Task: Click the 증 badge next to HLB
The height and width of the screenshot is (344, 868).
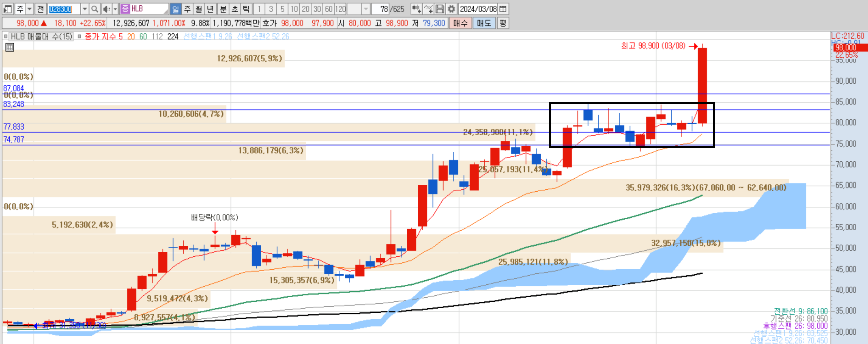Action: click(x=125, y=9)
